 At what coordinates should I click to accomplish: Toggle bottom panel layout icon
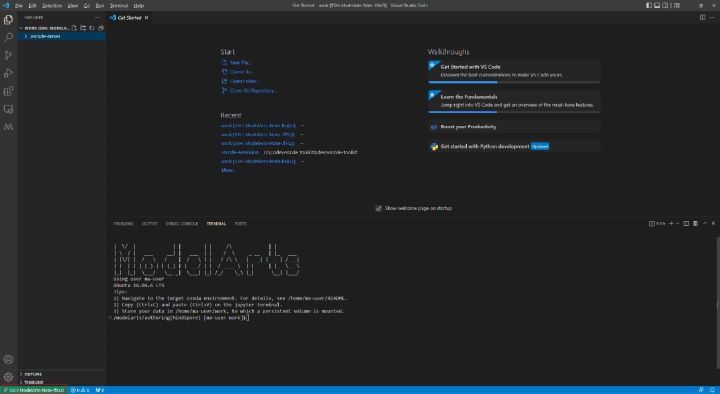pos(657,6)
